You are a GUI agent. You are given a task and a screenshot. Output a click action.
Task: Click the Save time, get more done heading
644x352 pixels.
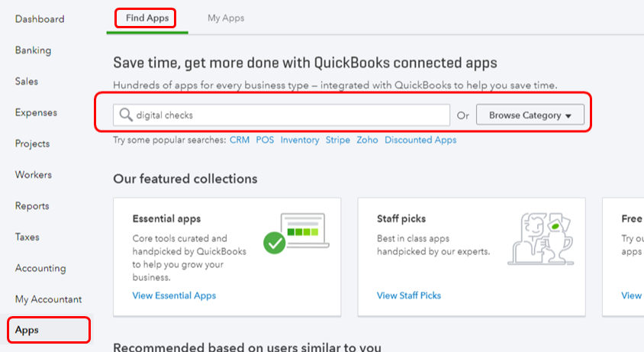[x=305, y=63]
